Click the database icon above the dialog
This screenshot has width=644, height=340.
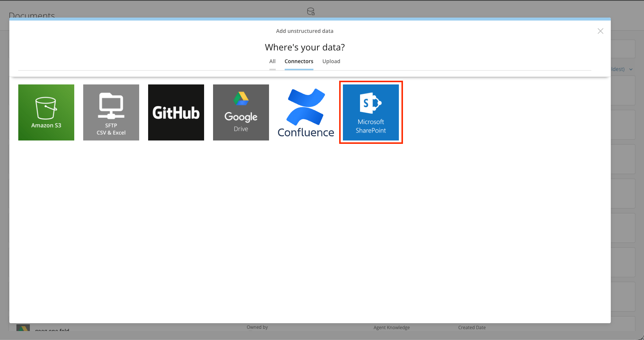click(x=311, y=11)
